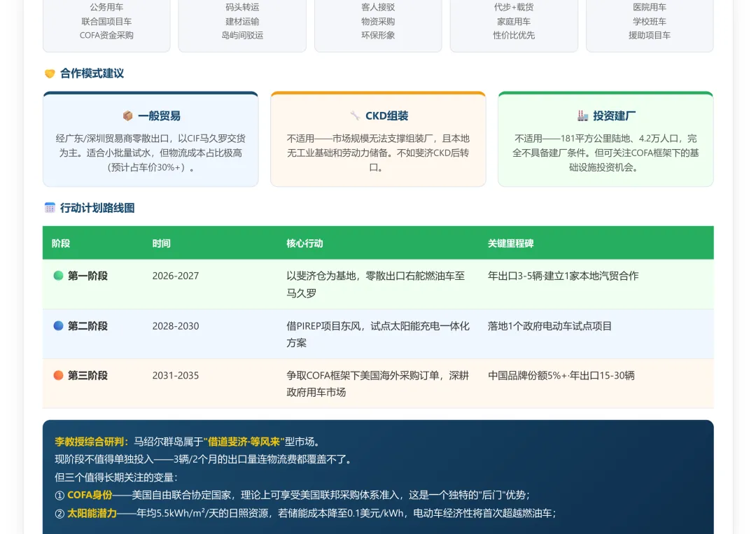Click 客人接驳 in the third top card
Screen dimensions: 756x534
[378, 7]
